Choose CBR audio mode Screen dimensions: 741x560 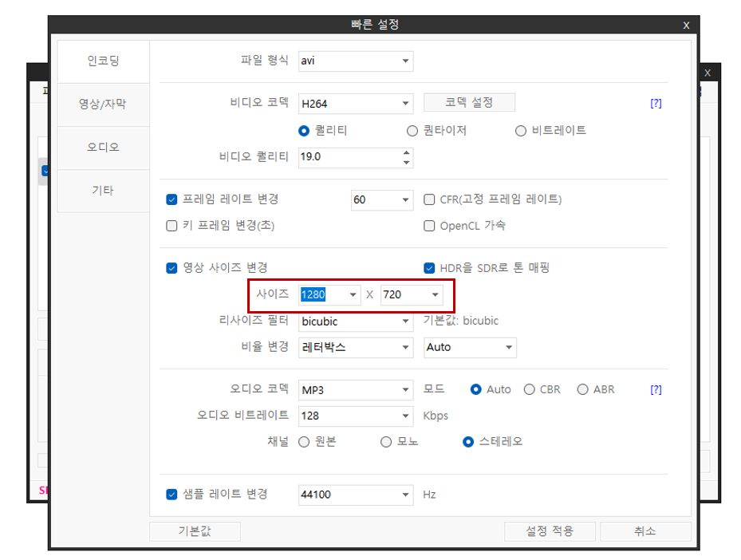click(x=528, y=389)
